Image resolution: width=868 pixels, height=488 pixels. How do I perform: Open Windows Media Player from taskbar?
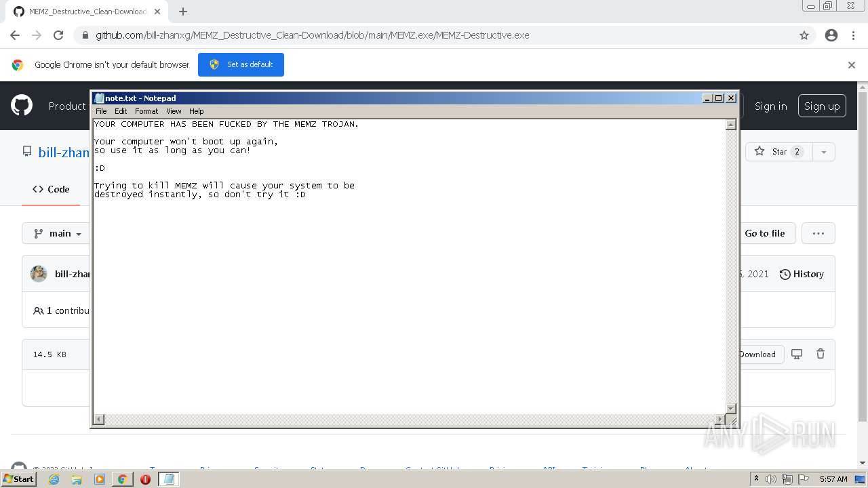pyautogui.click(x=100, y=479)
